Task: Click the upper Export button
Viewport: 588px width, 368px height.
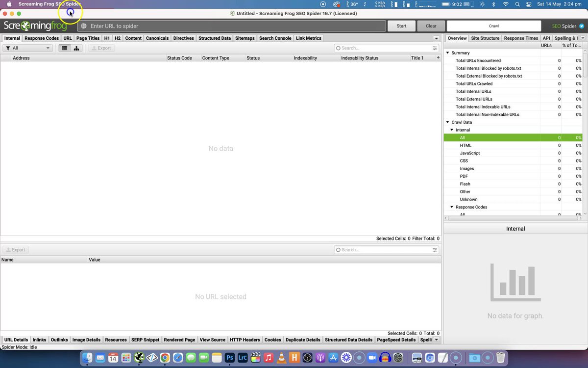Action: tap(101, 48)
